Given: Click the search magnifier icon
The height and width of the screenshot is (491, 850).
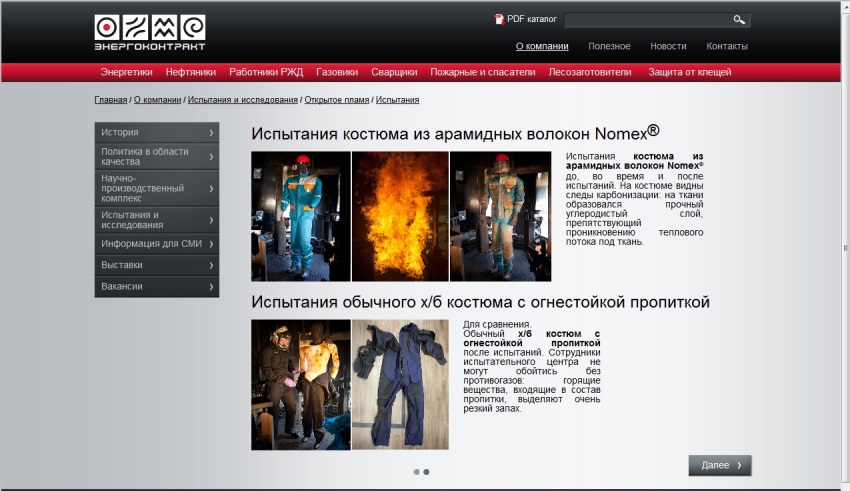Looking at the screenshot, I should [x=739, y=20].
